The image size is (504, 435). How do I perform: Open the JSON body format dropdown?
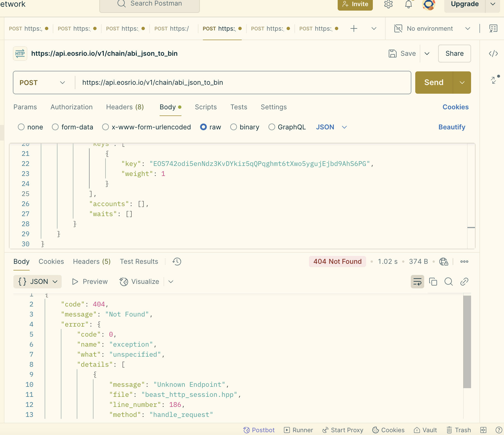pyautogui.click(x=331, y=127)
